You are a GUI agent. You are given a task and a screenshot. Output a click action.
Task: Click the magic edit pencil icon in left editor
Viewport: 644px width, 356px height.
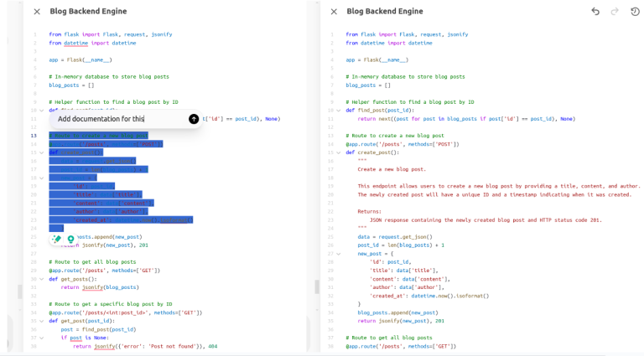click(57, 240)
